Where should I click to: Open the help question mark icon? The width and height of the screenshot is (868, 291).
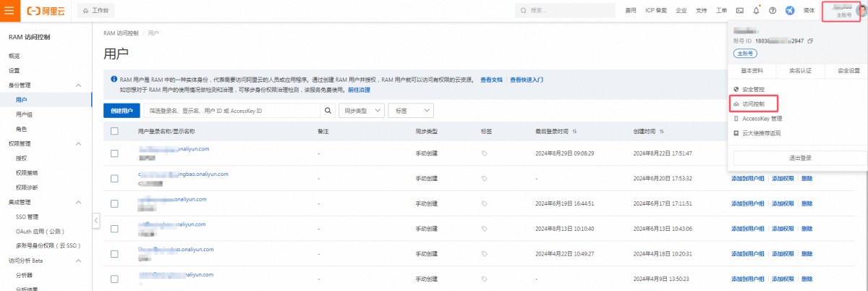[x=773, y=11]
